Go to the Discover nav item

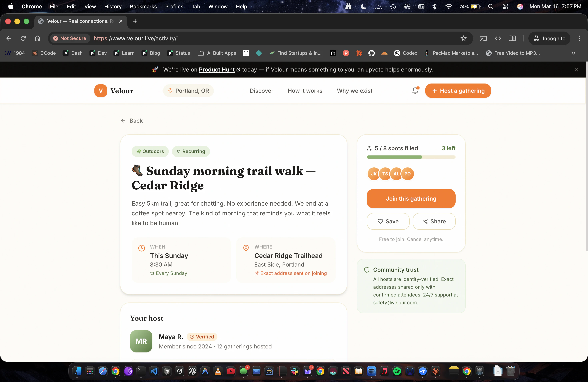261,91
